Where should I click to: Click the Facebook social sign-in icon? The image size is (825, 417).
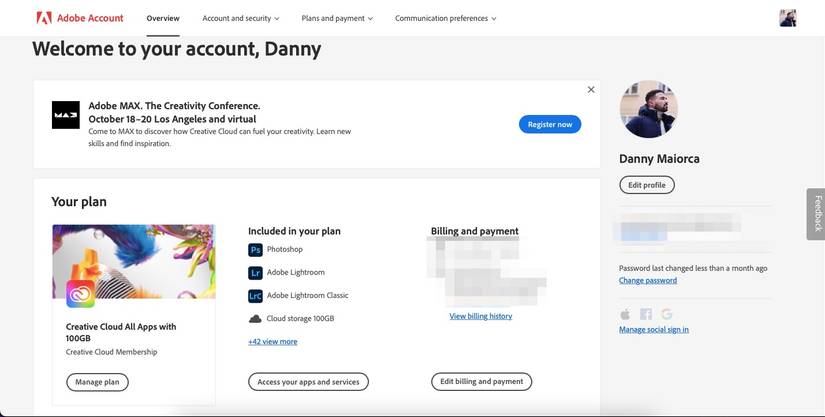646,314
